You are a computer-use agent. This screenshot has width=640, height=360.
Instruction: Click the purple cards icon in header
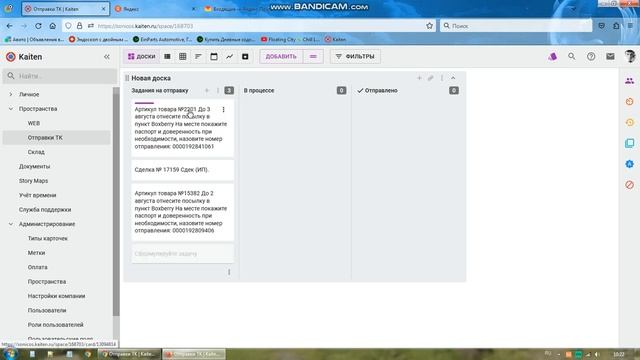click(x=552, y=56)
